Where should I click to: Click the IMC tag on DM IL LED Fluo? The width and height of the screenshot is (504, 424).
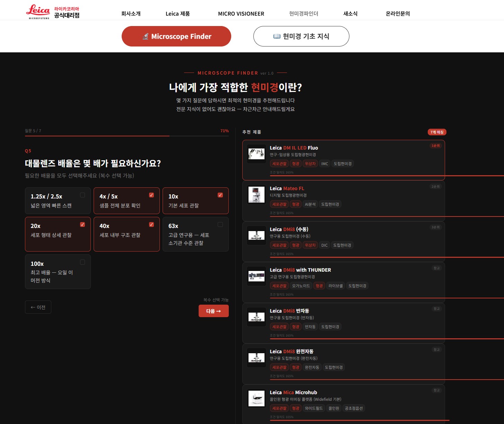point(325,164)
